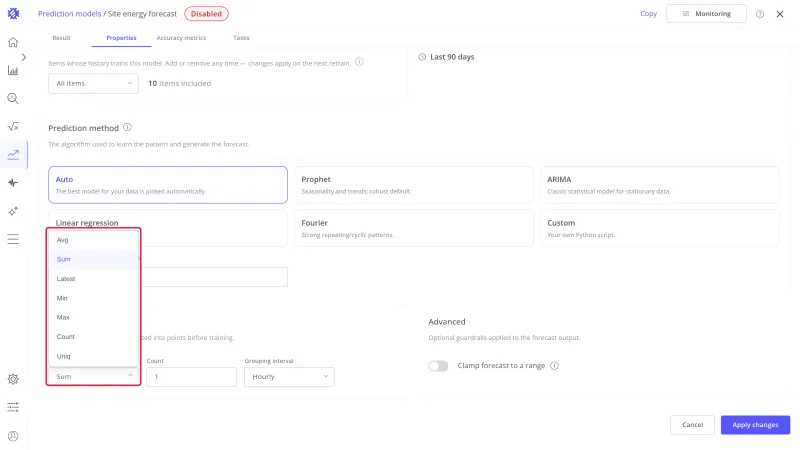Switch to the Properties tab

(x=121, y=38)
